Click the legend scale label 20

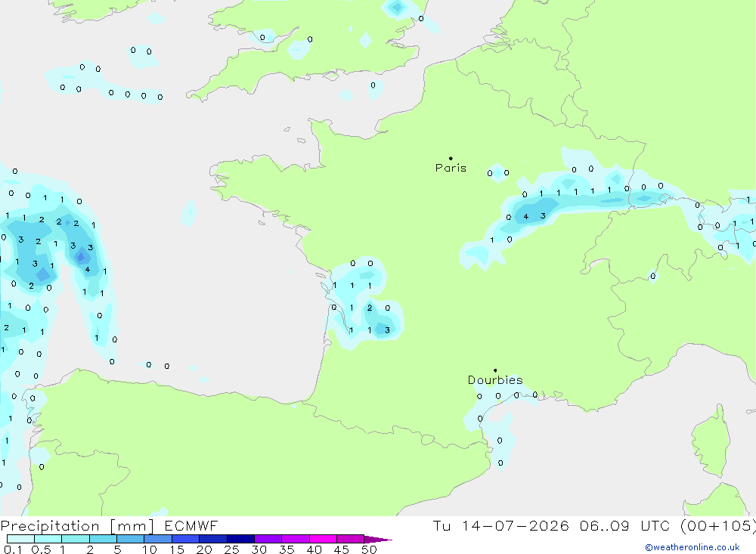click(x=204, y=549)
